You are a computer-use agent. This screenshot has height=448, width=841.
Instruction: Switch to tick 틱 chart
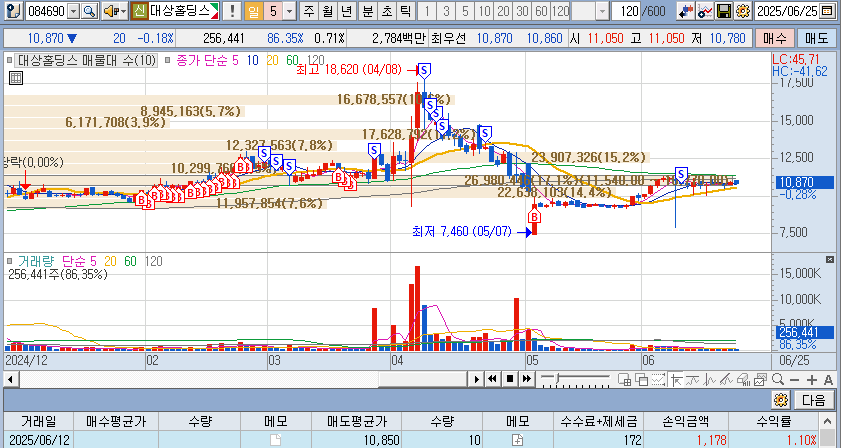[406, 10]
